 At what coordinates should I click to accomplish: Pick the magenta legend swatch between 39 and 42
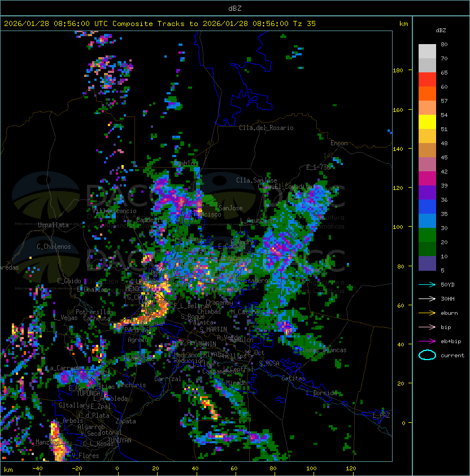pos(427,179)
